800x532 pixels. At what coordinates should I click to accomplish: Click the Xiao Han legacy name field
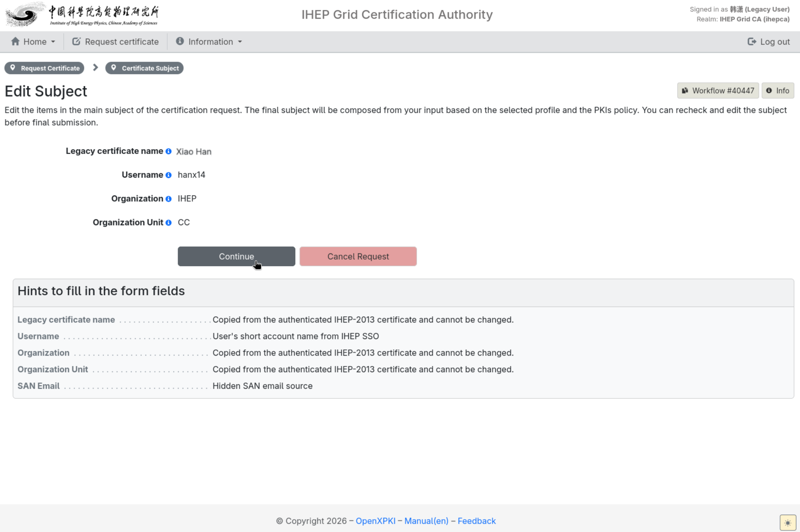(x=194, y=152)
